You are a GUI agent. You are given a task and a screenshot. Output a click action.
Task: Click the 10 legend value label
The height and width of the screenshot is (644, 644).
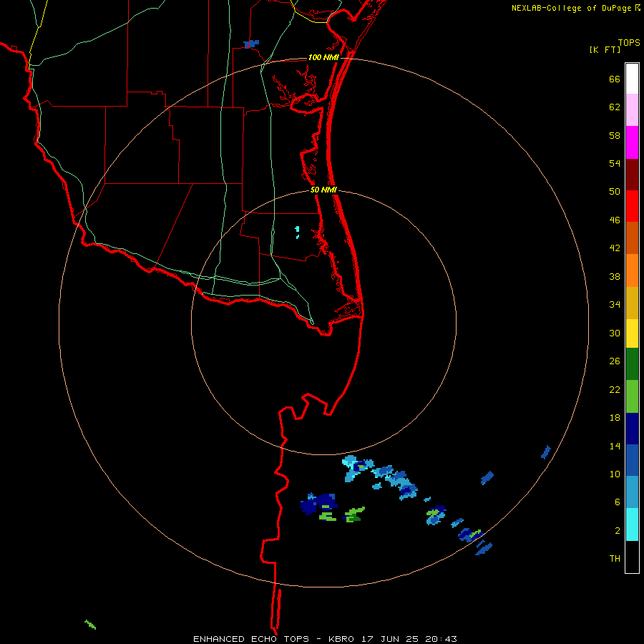615,474
